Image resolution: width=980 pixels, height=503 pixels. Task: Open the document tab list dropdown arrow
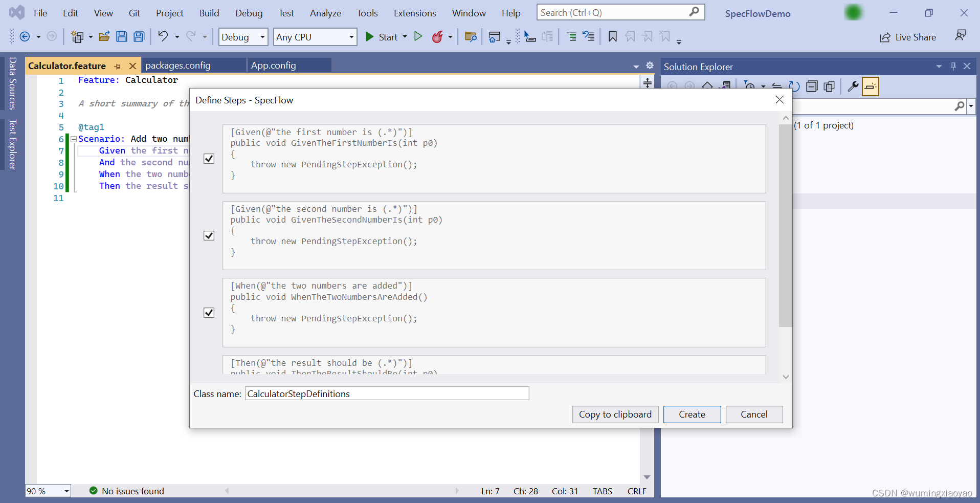(x=636, y=67)
